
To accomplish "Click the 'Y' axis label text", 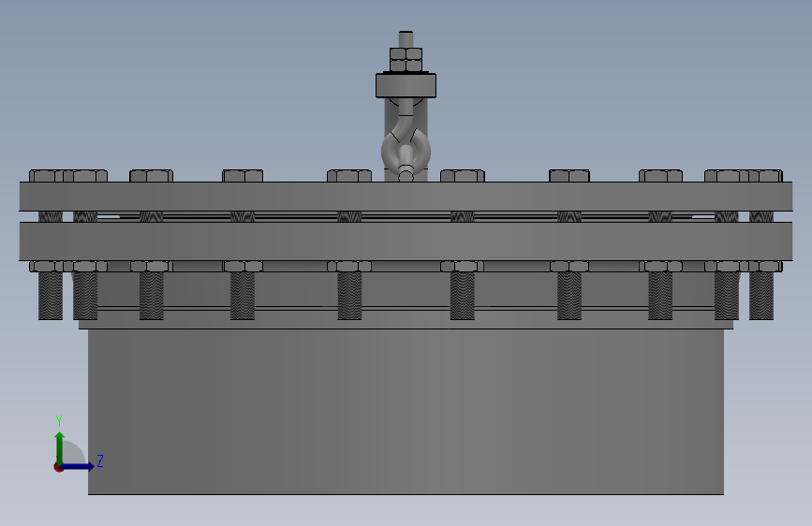I will point(59,421).
